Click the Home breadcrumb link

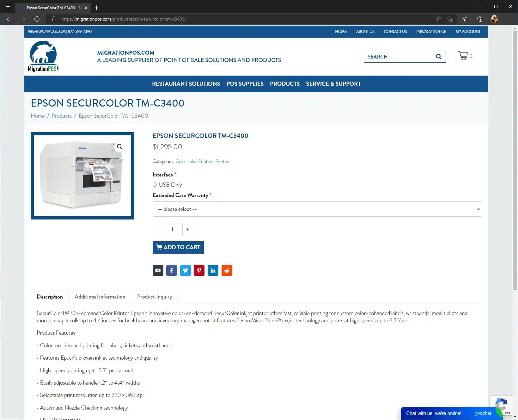38,116
